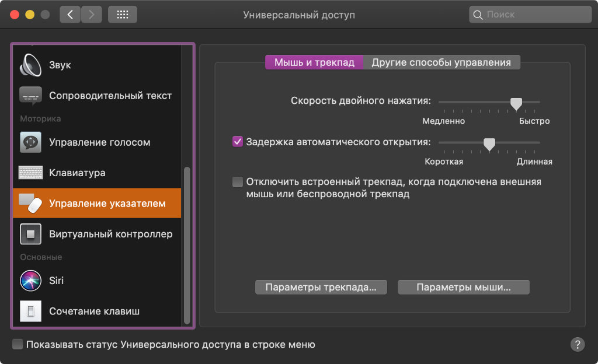Open Параметры мыши button
Viewport: 598px width, 364px height.
pos(463,288)
